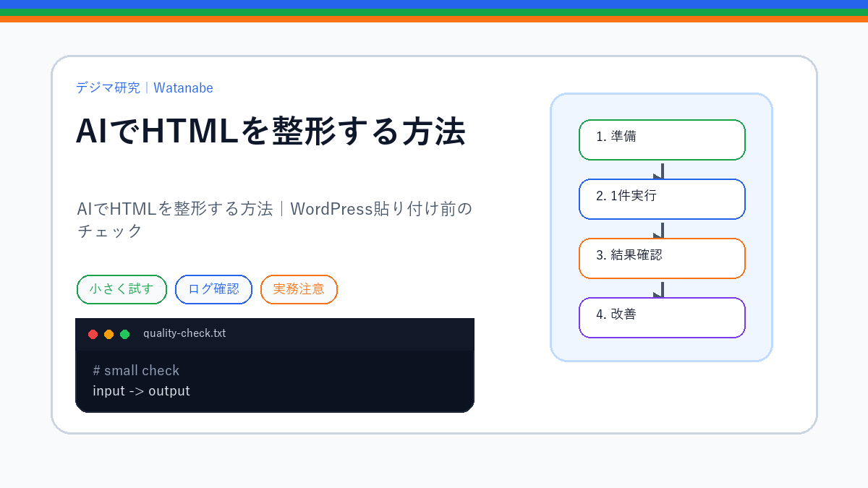This screenshot has height=488, width=868.
Task: Click the WordPress貼り付け前のチェック subtitle
Action: click(275, 220)
